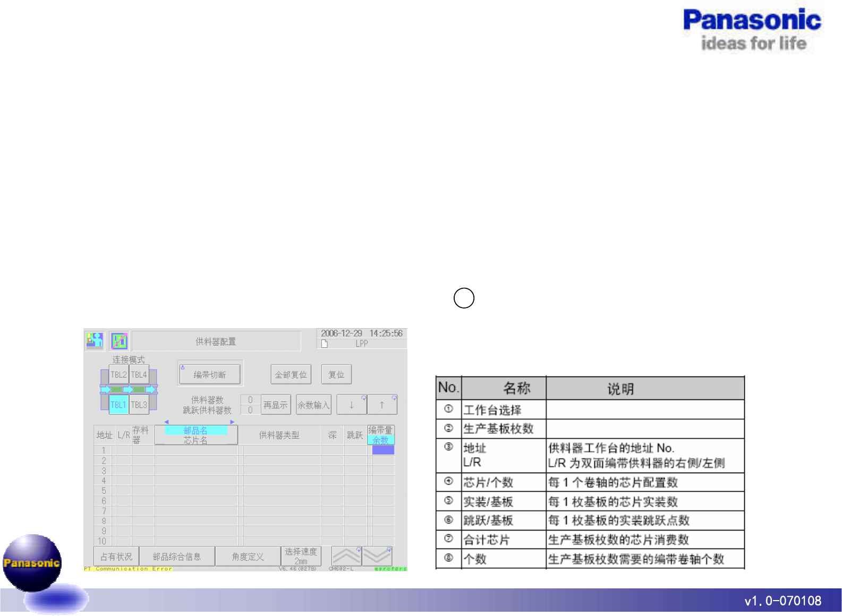842x616 pixels.
Task: Click the operator icon at top-left of the feeder screen
Action: [x=95, y=340]
